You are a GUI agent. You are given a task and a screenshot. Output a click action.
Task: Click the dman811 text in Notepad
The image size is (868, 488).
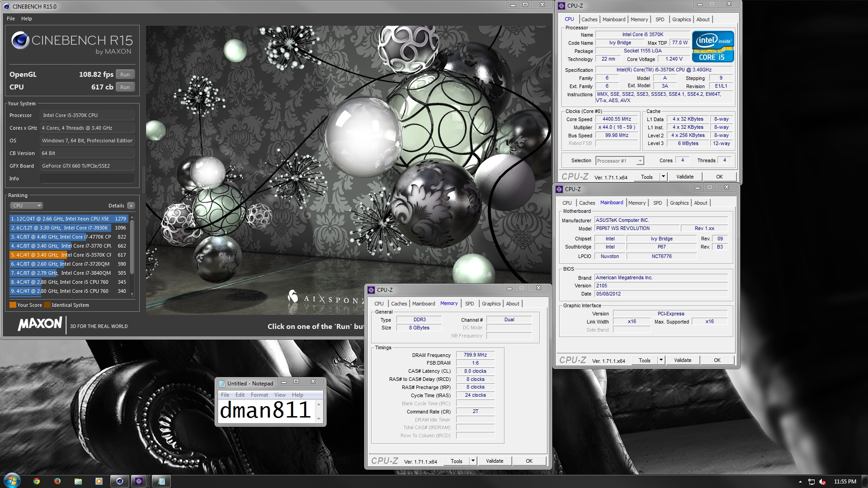[x=265, y=410]
